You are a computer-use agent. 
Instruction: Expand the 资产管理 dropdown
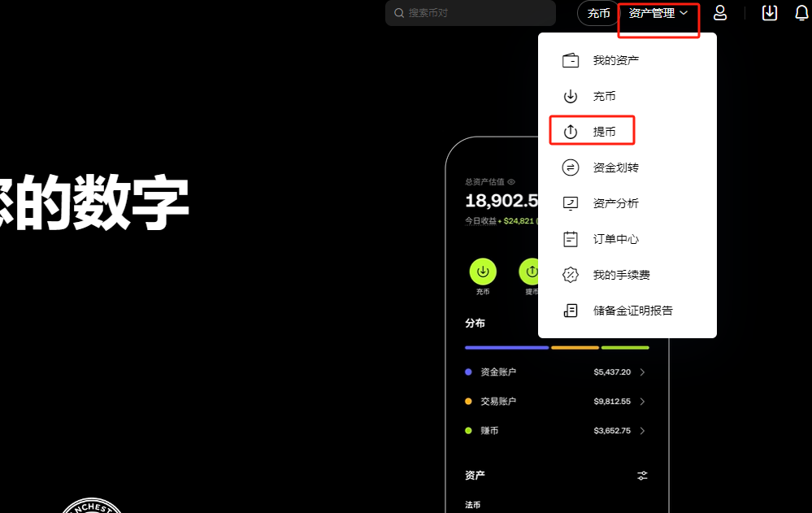tap(658, 13)
